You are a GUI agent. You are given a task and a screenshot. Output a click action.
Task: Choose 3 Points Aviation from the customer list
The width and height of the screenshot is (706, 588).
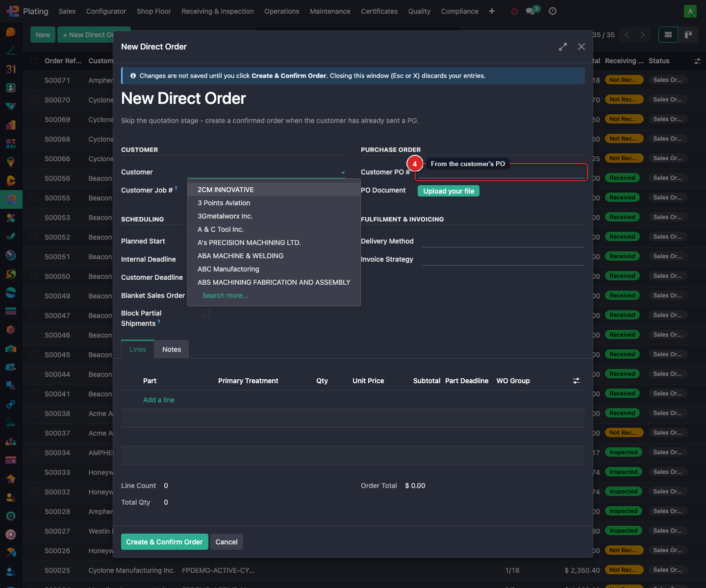tap(224, 203)
